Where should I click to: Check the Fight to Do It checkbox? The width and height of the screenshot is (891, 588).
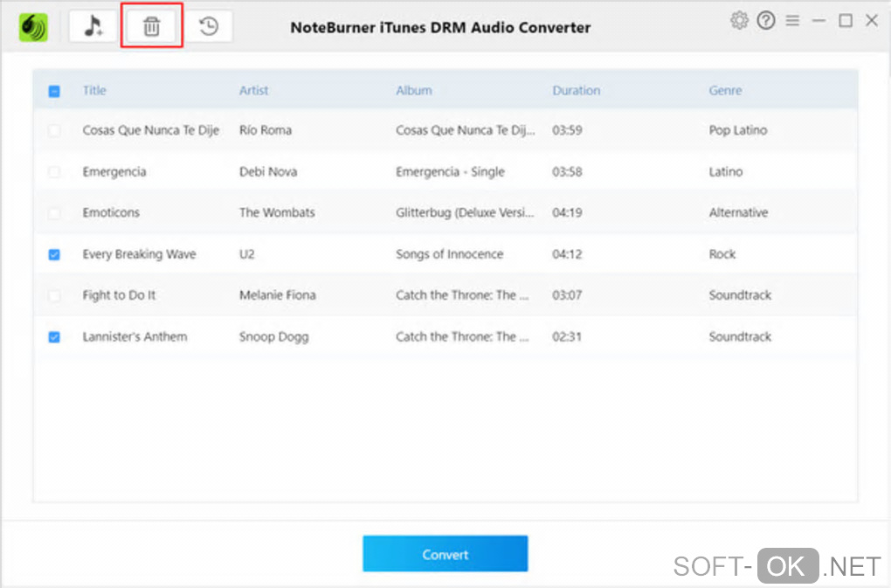(54, 295)
